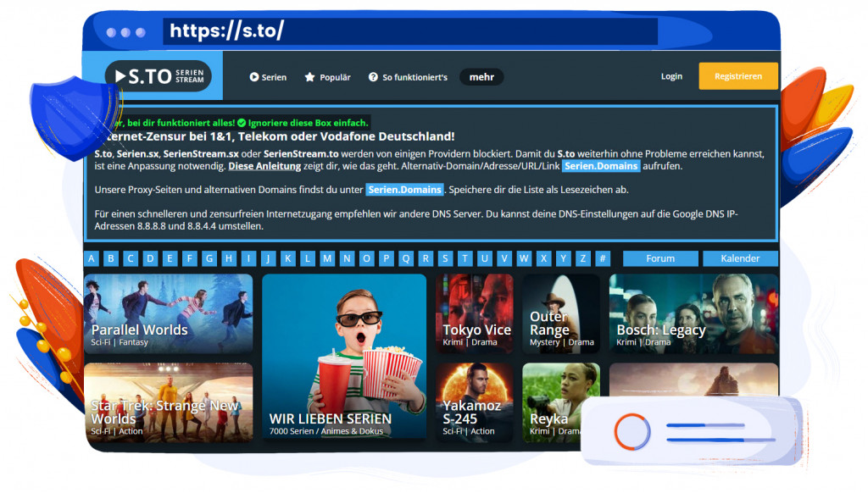
Task: Open the Yakamoz S-245 series card
Action: click(475, 403)
